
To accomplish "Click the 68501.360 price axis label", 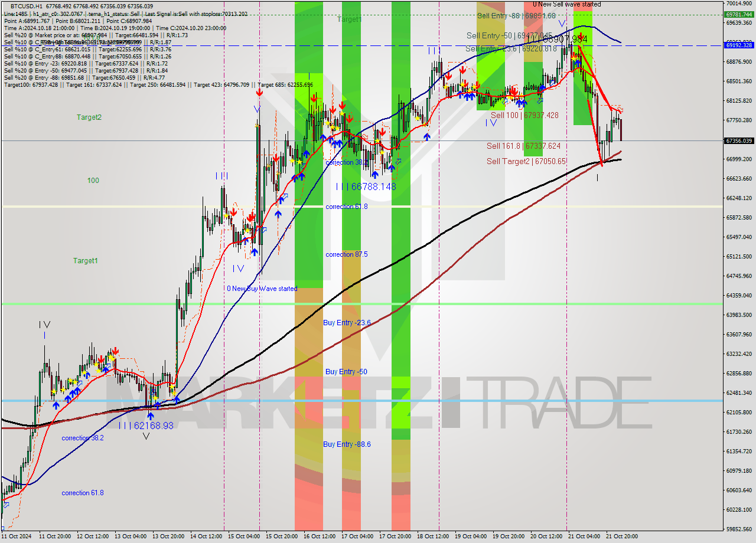I will coord(739,81).
